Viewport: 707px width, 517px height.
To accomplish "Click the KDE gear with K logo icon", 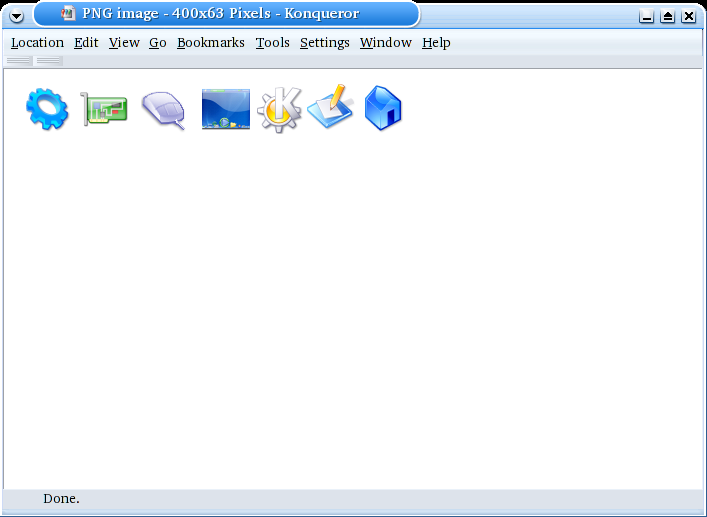I will pos(279,110).
